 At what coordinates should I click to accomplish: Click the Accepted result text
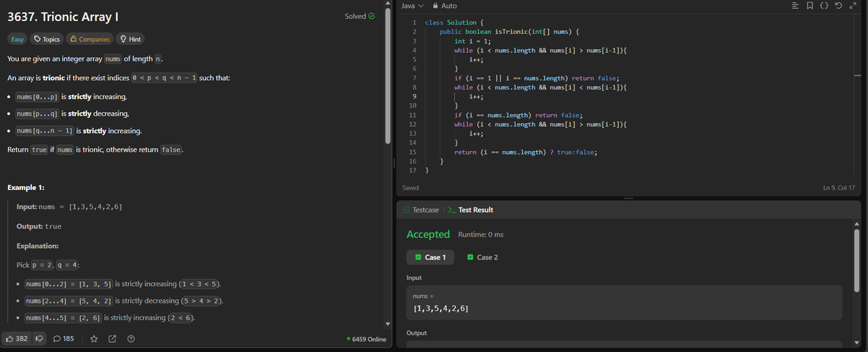tap(428, 234)
